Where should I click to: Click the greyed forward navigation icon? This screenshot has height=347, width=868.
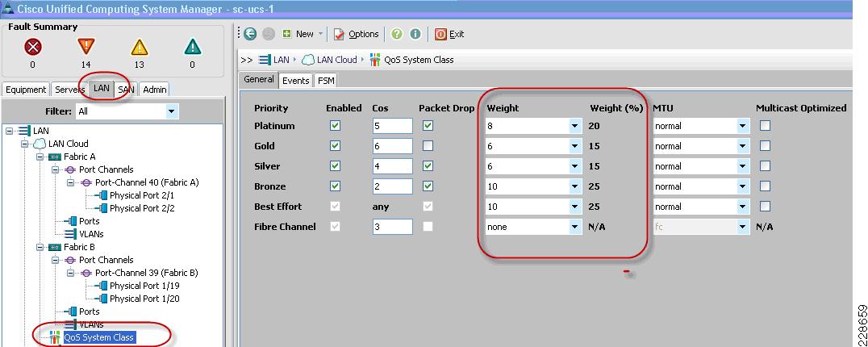click(x=269, y=35)
